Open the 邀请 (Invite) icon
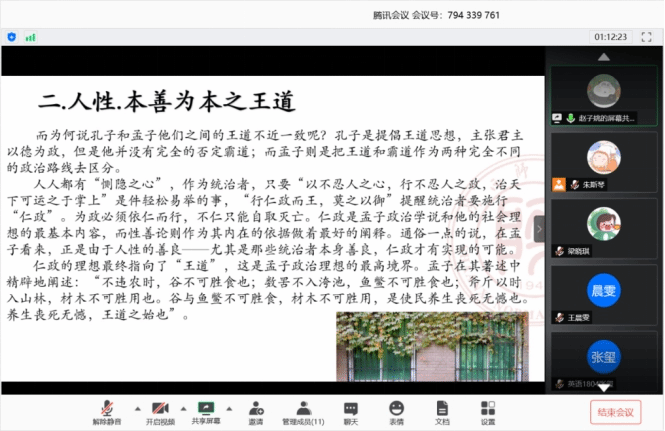The height and width of the screenshot is (431, 665). tap(256, 411)
